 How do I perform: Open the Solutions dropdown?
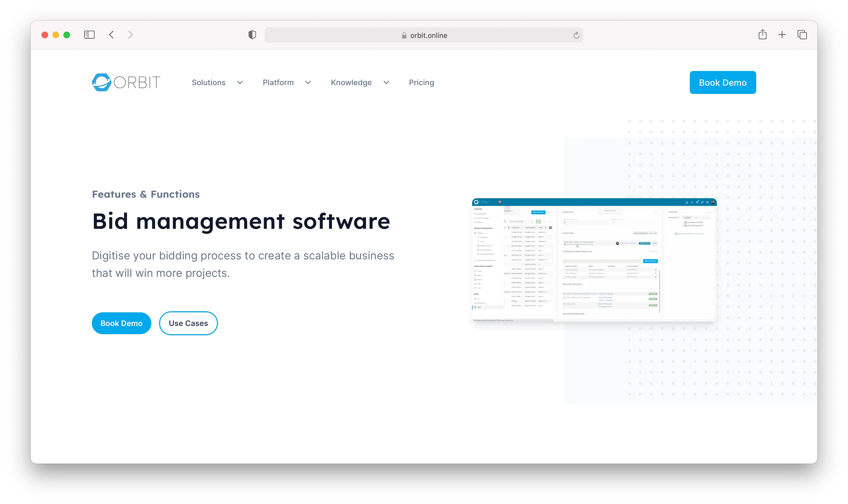click(x=209, y=82)
